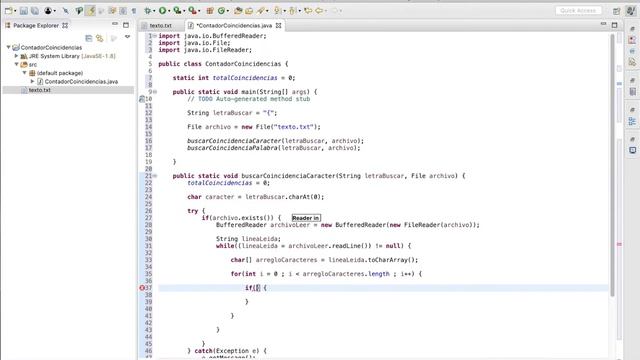Click the Back navigation arrow icon

pyautogui.click(x=319, y=11)
